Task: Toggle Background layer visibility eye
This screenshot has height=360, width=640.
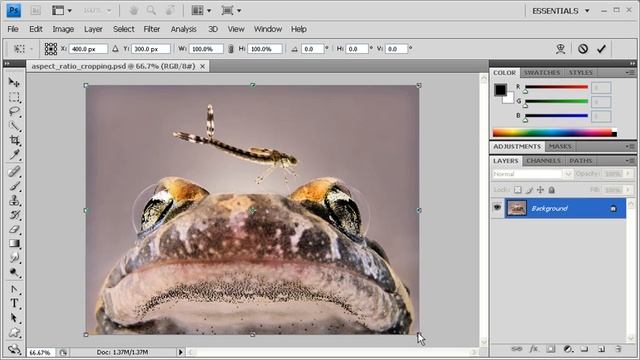Action: [x=497, y=208]
